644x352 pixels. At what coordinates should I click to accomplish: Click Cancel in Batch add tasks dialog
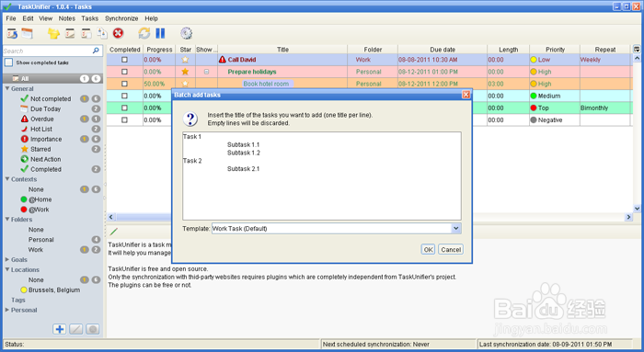451,249
